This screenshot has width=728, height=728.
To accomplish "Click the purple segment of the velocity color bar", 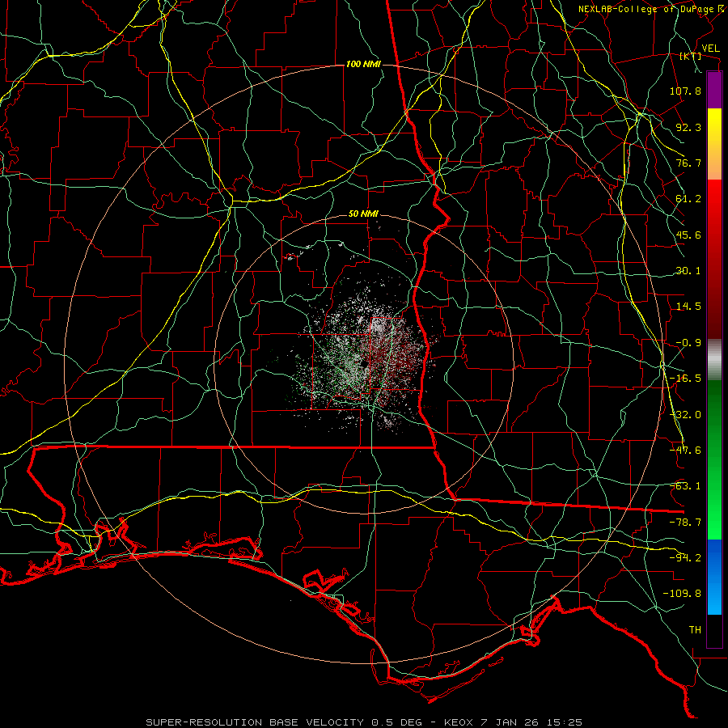I will coord(714,90).
